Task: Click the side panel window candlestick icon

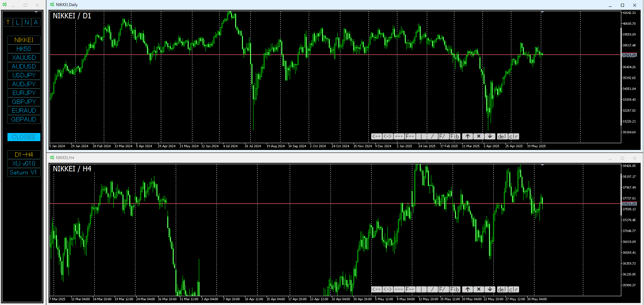Action: point(4,5)
